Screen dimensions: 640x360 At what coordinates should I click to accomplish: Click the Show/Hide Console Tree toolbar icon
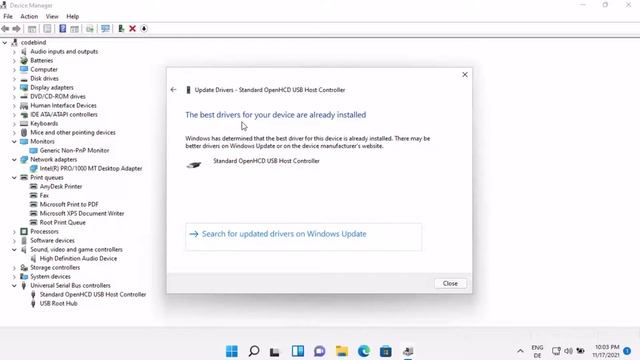coord(32,29)
